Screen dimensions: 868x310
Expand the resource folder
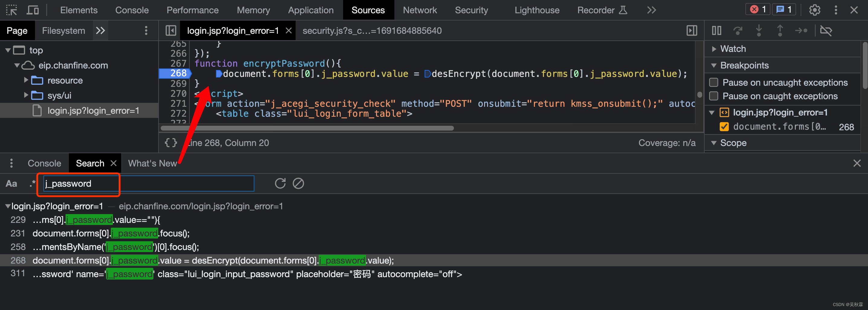[x=26, y=80]
